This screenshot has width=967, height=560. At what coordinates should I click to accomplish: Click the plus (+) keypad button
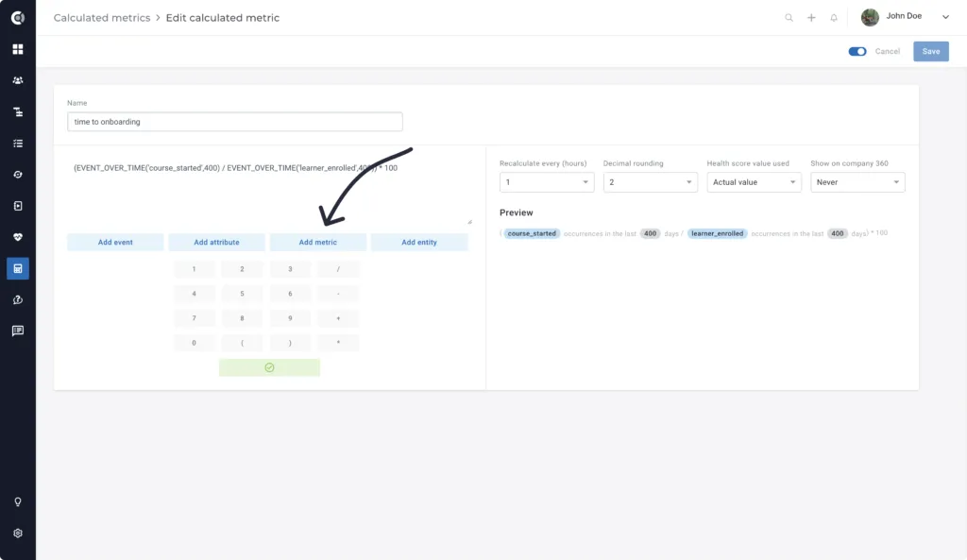tap(338, 318)
